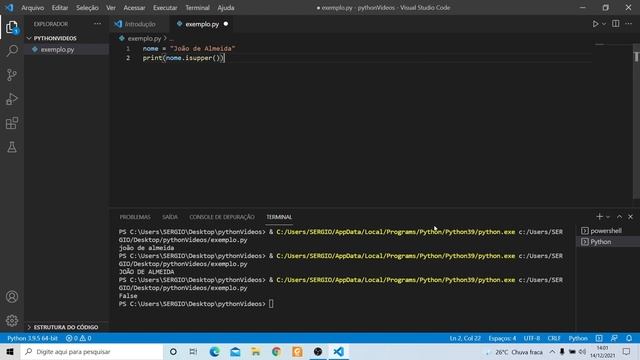Open the Ver menu
This screenshot has width=640, height=360.
tap(111, 8)
